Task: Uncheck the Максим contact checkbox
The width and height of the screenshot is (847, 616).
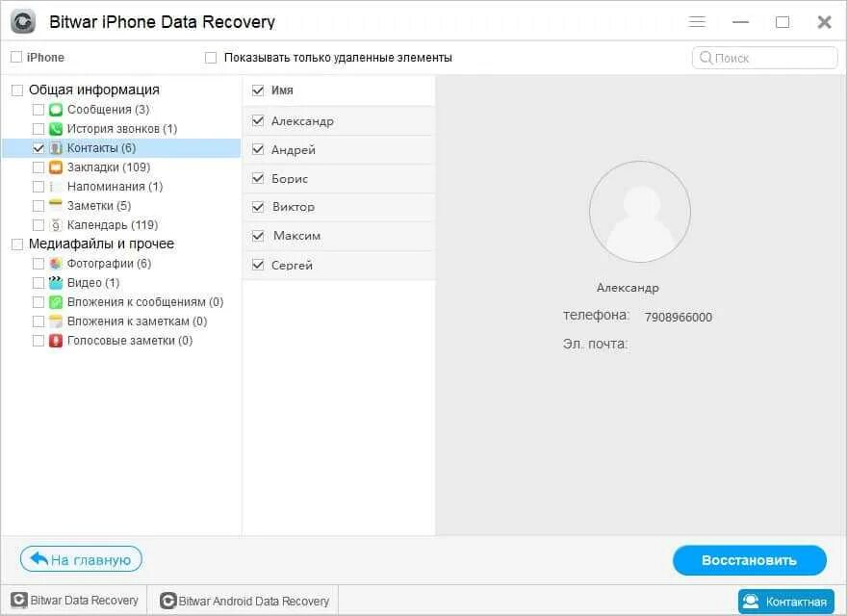Action: click(x=258, y=236)
